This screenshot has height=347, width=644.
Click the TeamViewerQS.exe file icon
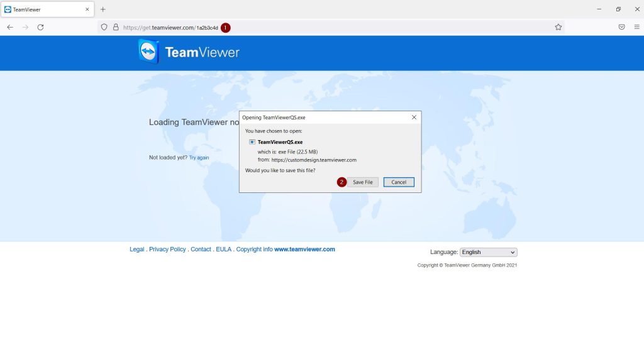[252, 142]
